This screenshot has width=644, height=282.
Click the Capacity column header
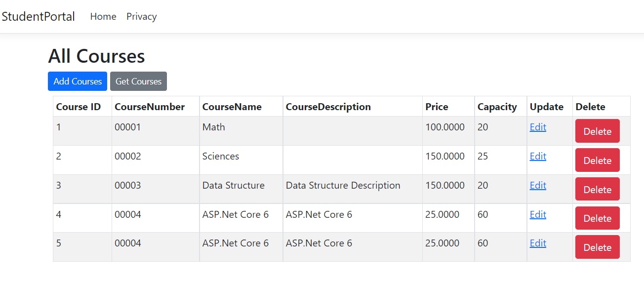click(497, 107)
